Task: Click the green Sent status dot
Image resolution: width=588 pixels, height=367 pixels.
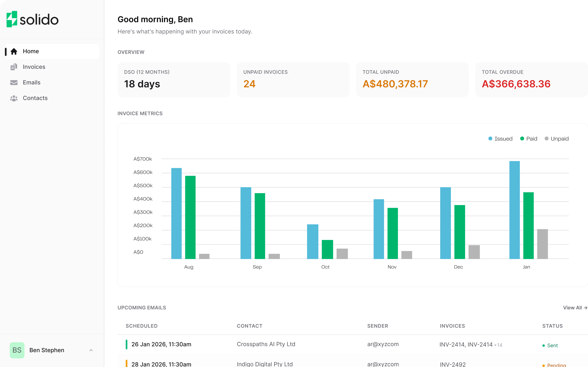Action: 543,345
